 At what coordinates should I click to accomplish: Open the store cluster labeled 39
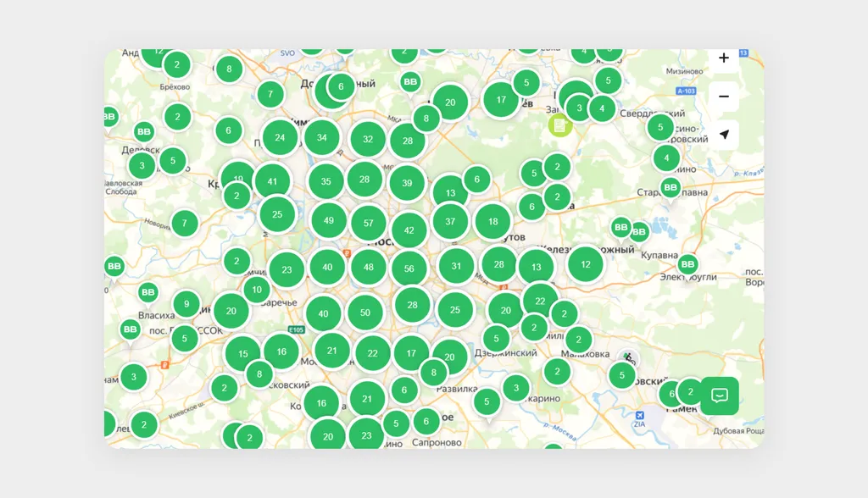tap(408, 183)
